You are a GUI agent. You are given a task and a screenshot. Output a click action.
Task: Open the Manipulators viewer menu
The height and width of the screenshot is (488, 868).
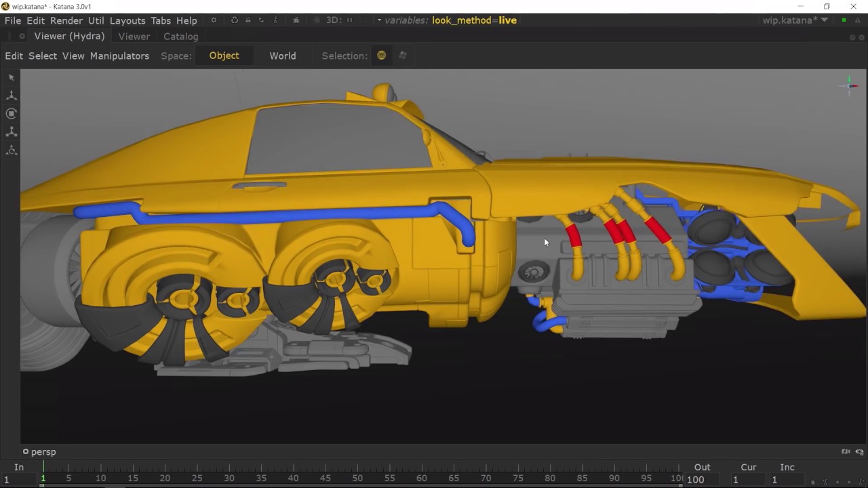tap(119, 56)
